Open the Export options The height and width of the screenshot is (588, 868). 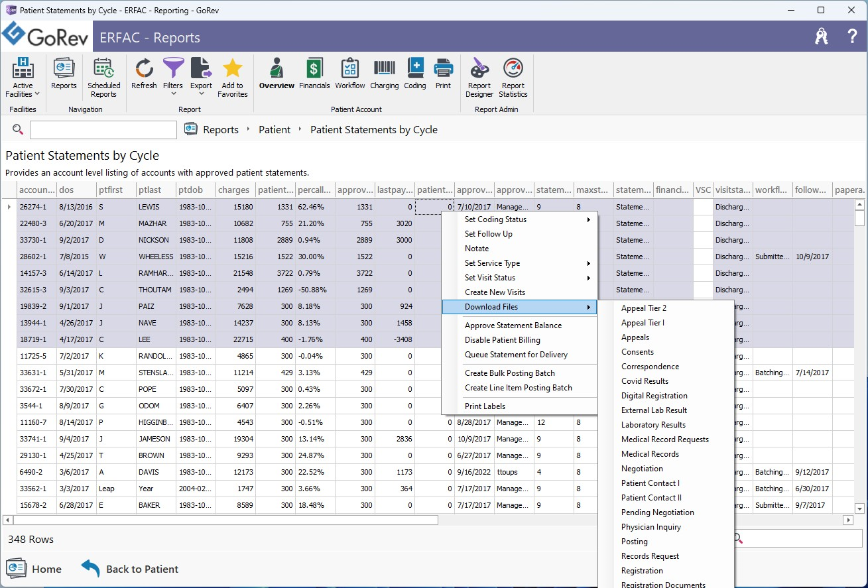click(x=201, y=74)
